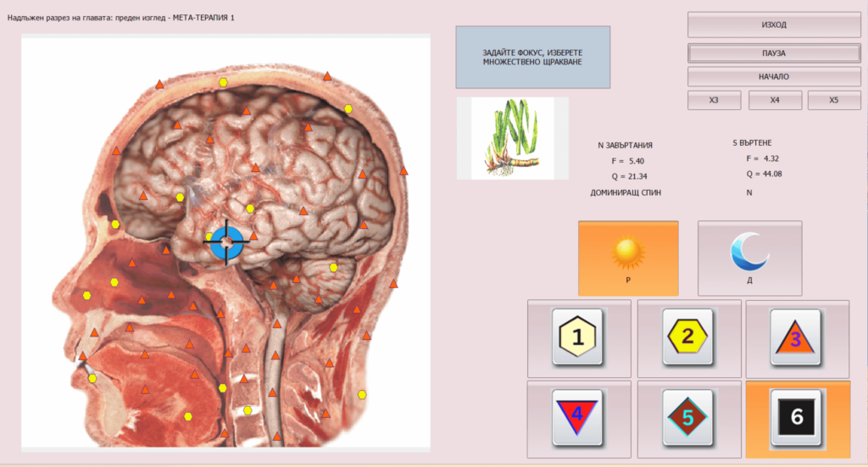Select the yellow hexagon number 2 icon

[x=687, y=337]
